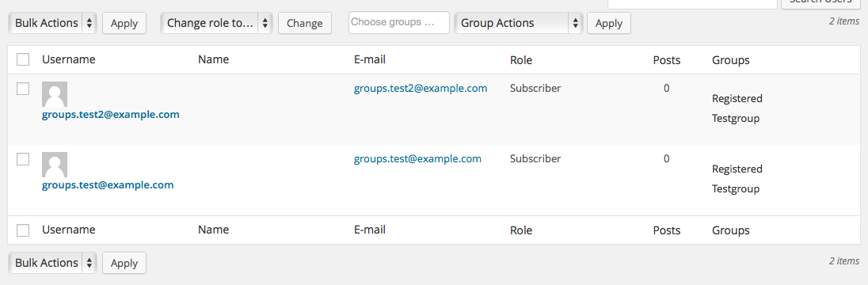Open groups.test@example.com username link
Viewport: 868px width, 285px height.
click(108, 184)
